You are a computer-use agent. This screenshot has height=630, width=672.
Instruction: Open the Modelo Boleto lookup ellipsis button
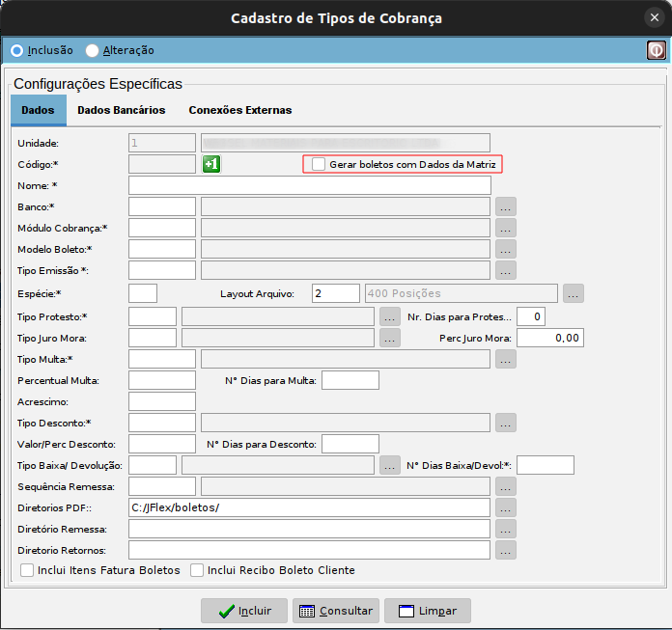pyautogui.click(x=506, y=249)
